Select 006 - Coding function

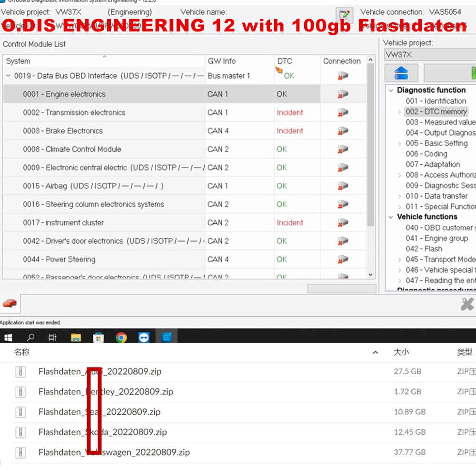(426, 154)
